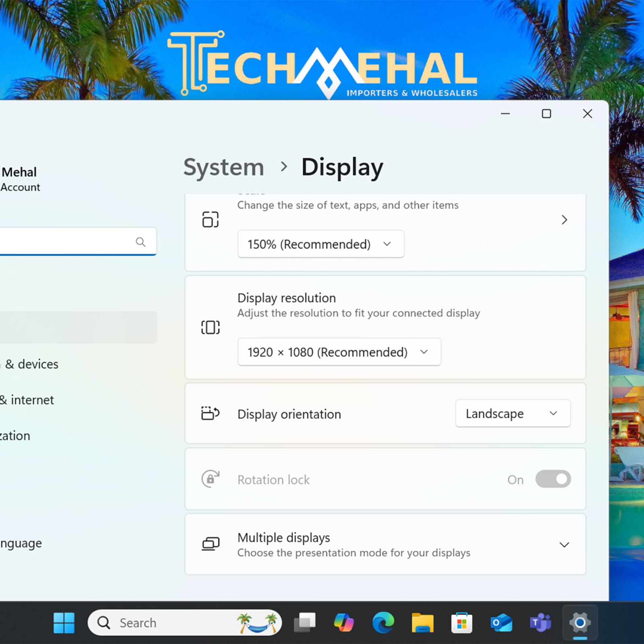This screenshot has width=644, height=644.
Task: Click the magnifier in settings search box
Action: 140,242
